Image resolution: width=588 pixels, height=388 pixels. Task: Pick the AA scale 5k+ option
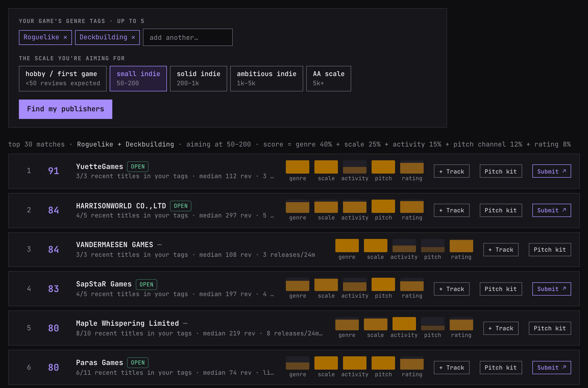329,79
